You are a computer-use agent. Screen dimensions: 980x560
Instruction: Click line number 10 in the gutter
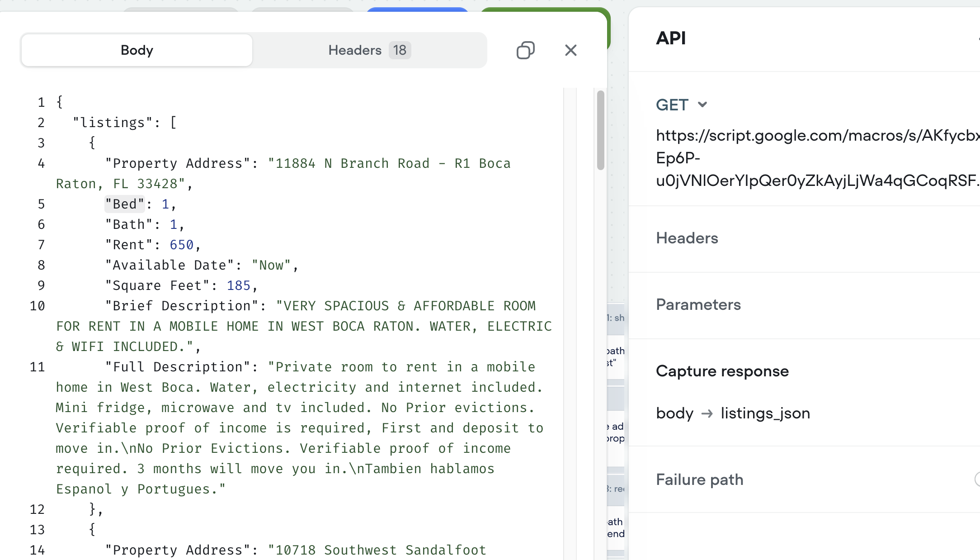(x=37, y=306)
